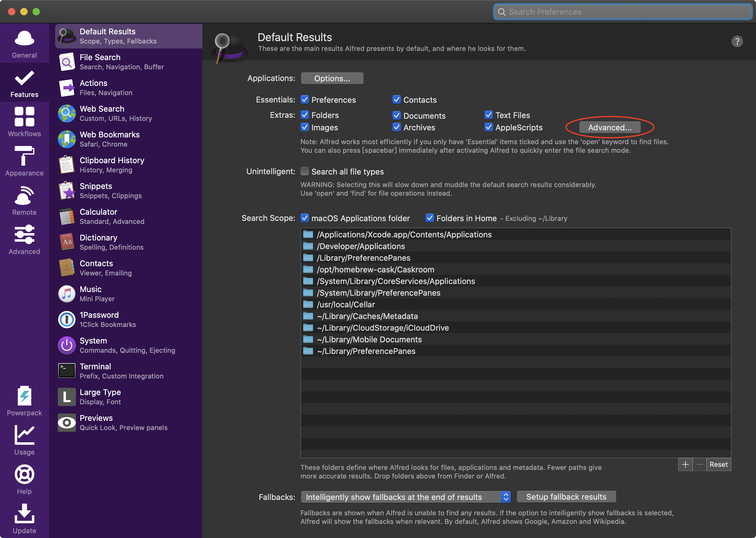The image size is (756, 538).
Task: Uncheck the Contacts essentials checkbox
Action: pyautogui.click(x=396, y=100)
